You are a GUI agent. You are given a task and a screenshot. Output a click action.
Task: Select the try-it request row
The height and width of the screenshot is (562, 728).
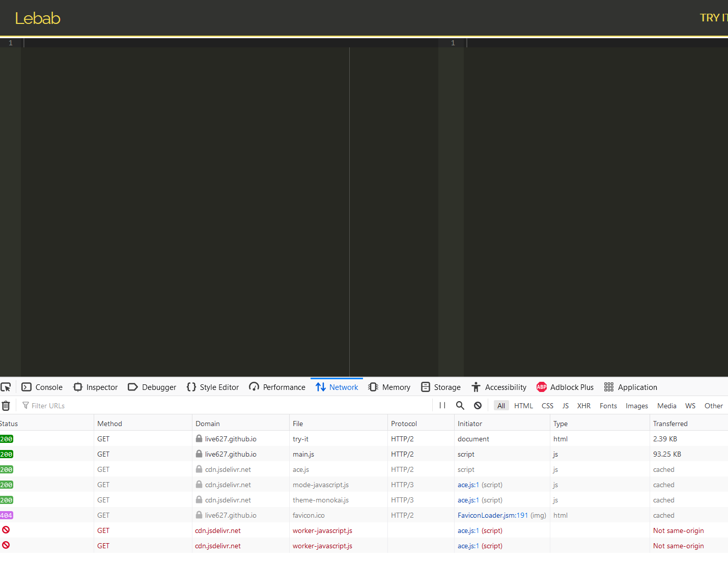(x=364, y=439)
